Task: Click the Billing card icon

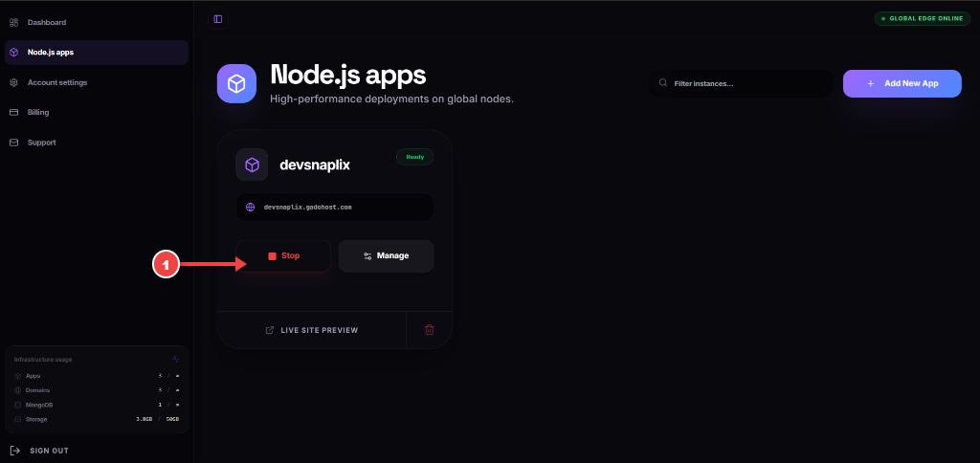Action: coord(13,113)
